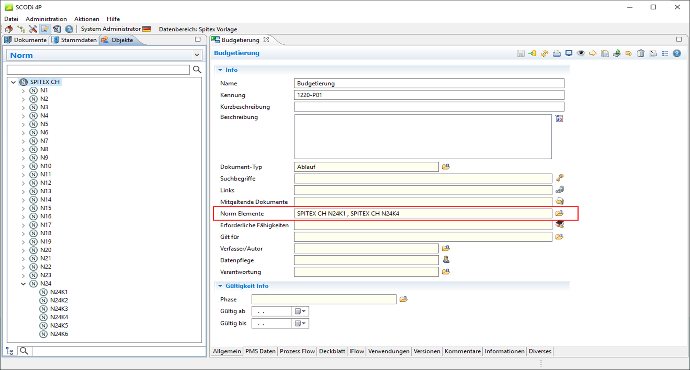Expand the N1 tree node
The height and width of the screenshot is (370, 690).
23,90
